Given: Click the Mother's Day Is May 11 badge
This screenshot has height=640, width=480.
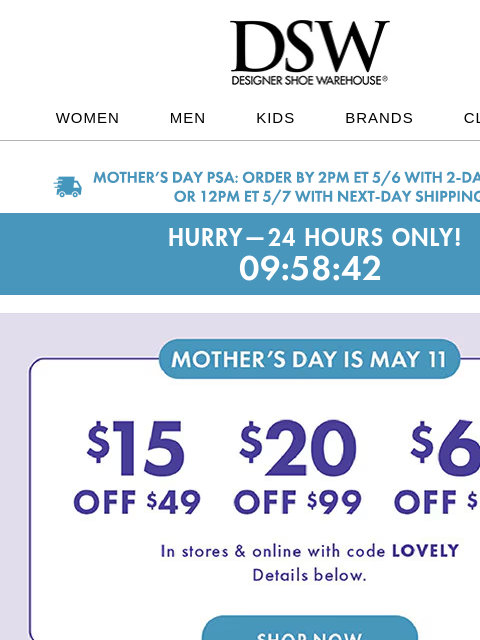Looking at the screenshot, I should click(309, 359).
